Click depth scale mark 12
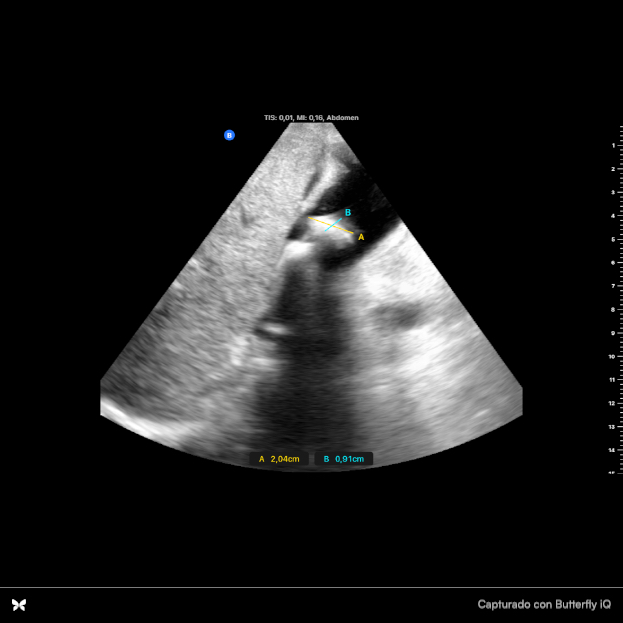 (x=610, y=403)
